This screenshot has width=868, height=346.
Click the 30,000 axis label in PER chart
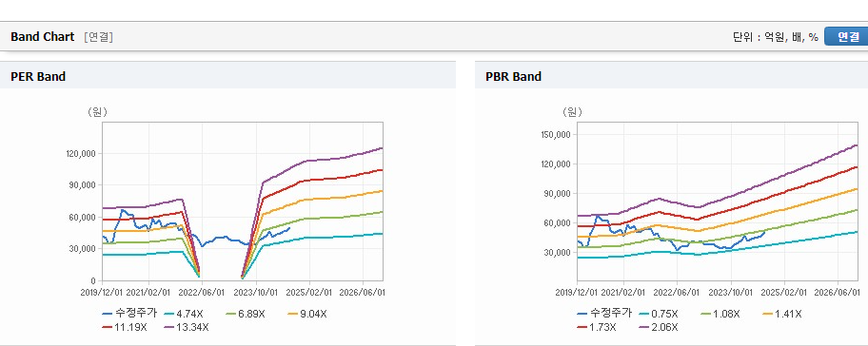pos(83,249)
